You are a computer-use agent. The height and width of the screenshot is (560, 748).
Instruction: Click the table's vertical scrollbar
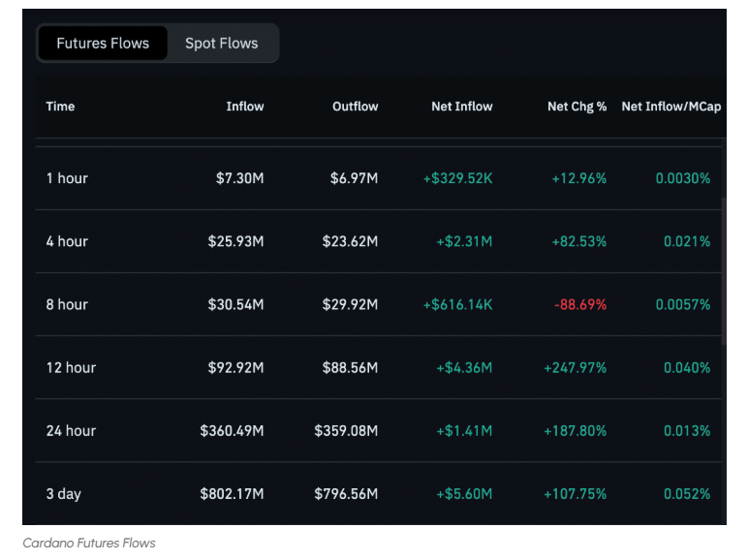pos(723,271)
